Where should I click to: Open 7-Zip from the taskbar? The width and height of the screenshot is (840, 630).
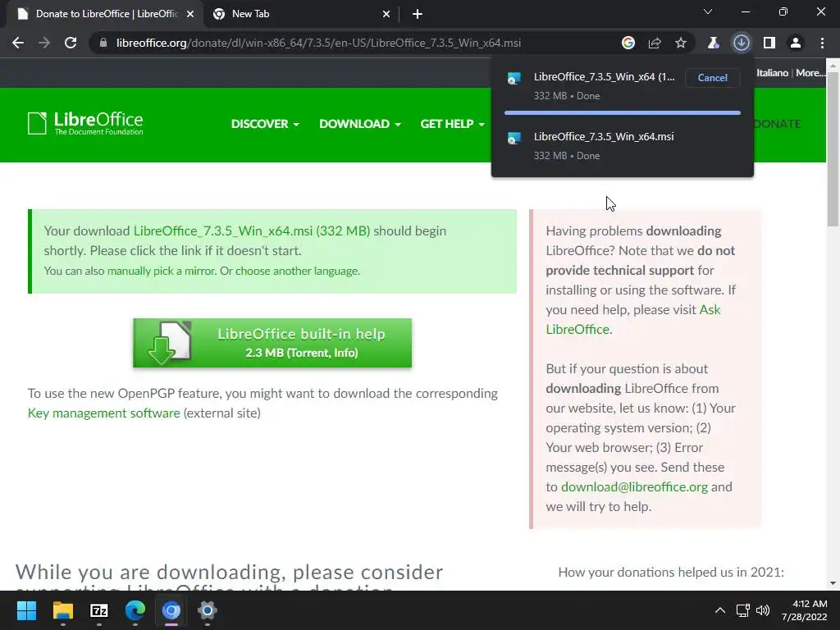tap(99, 610)
